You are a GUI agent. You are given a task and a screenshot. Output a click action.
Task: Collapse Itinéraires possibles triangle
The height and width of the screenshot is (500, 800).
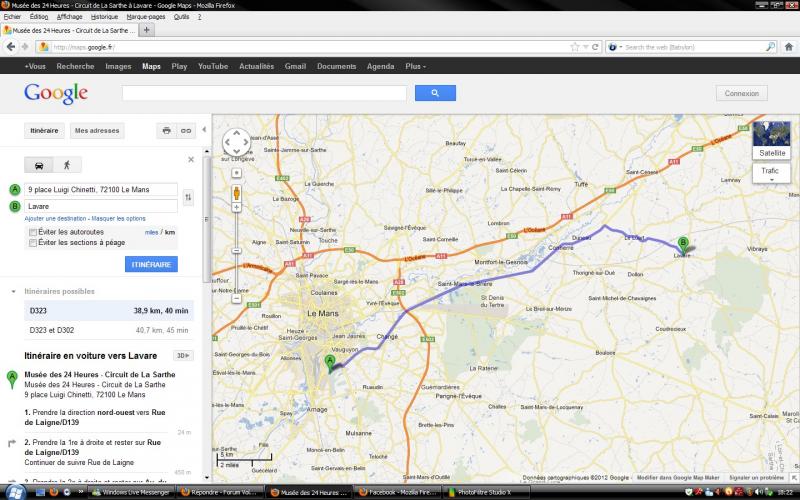coord(13,292)
